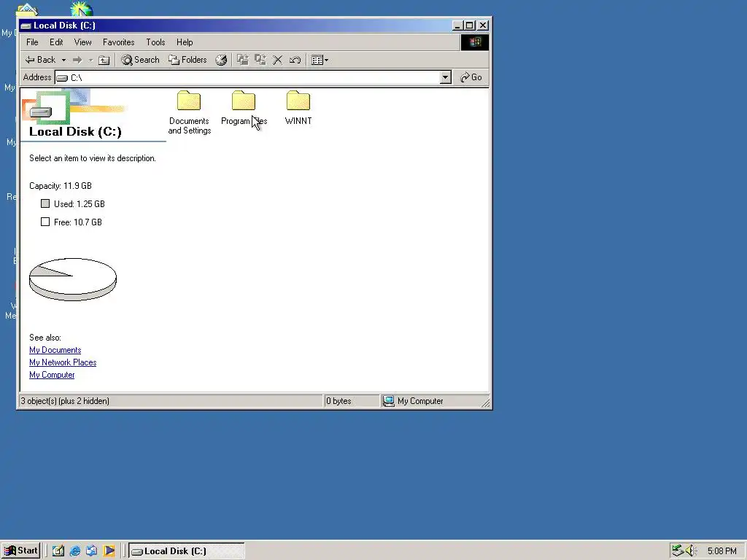This screenshot has width=747, height=560.
Task: Minimize the Local Disk (C:) window
Action: [457, 26]
